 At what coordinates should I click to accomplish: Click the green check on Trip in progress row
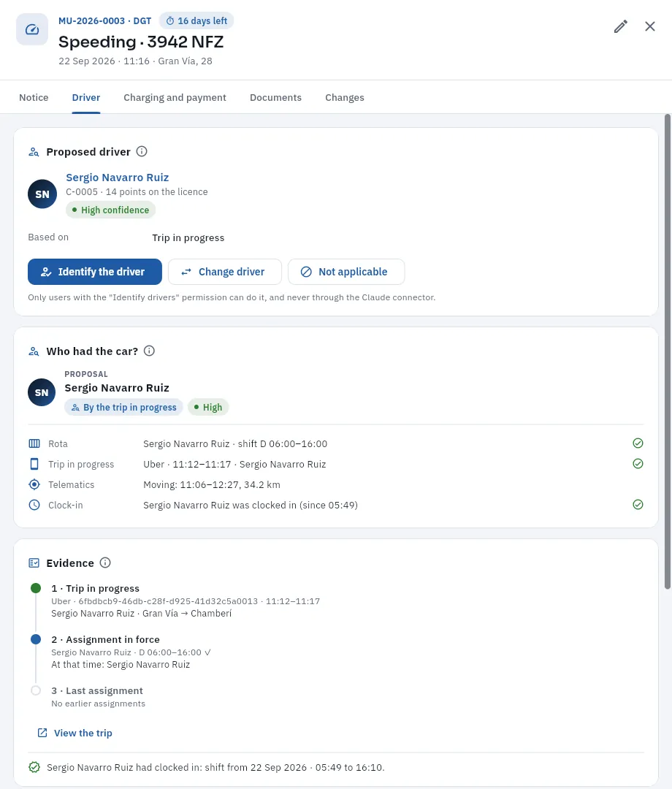pyautogui.click(x=638, y=463)
